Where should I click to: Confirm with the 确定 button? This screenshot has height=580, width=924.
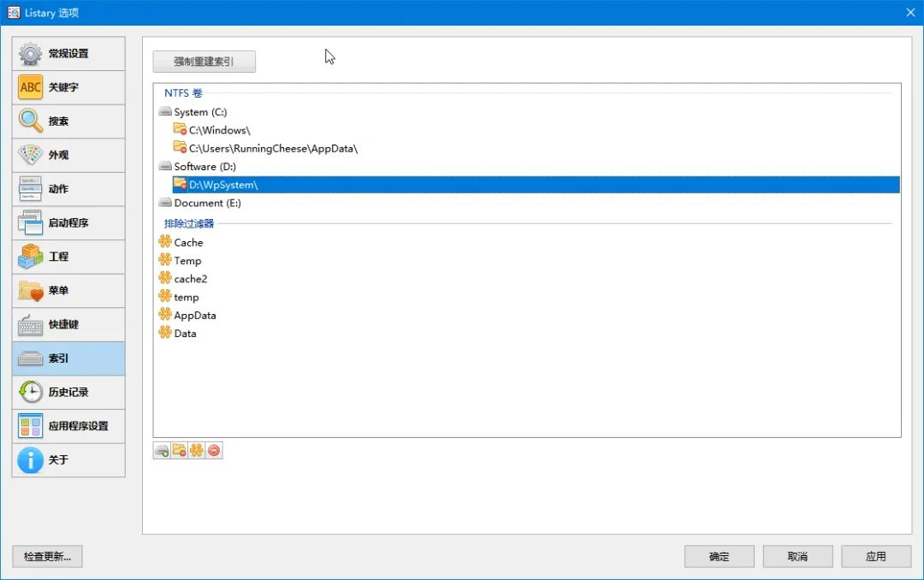[719, 556]
